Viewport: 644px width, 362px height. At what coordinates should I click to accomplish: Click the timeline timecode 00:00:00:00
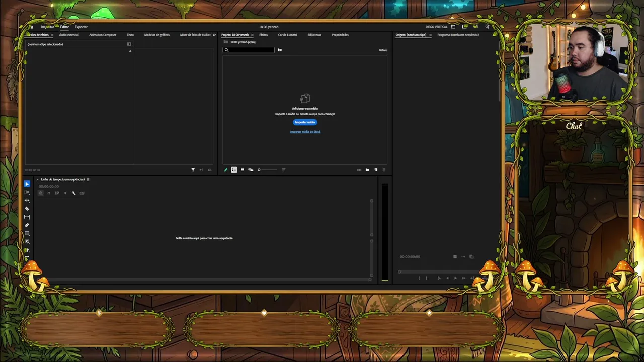pyautogui.click(x=49, y=187)
